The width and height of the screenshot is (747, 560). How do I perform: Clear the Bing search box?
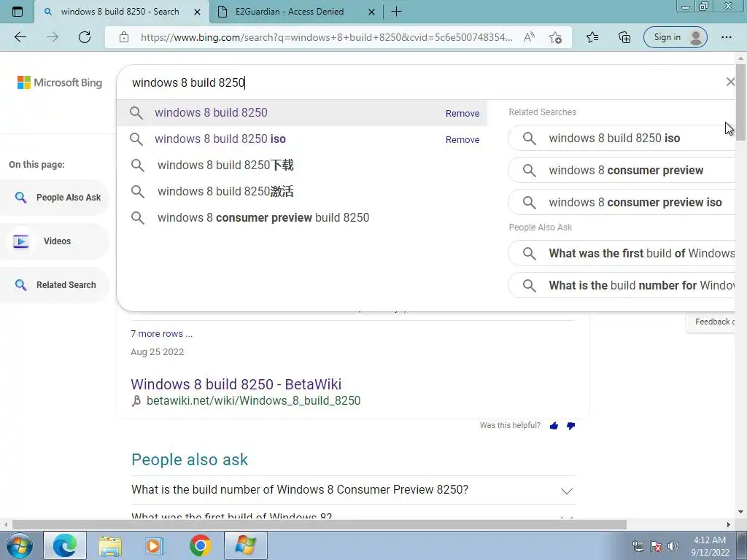tap(729, 82)
